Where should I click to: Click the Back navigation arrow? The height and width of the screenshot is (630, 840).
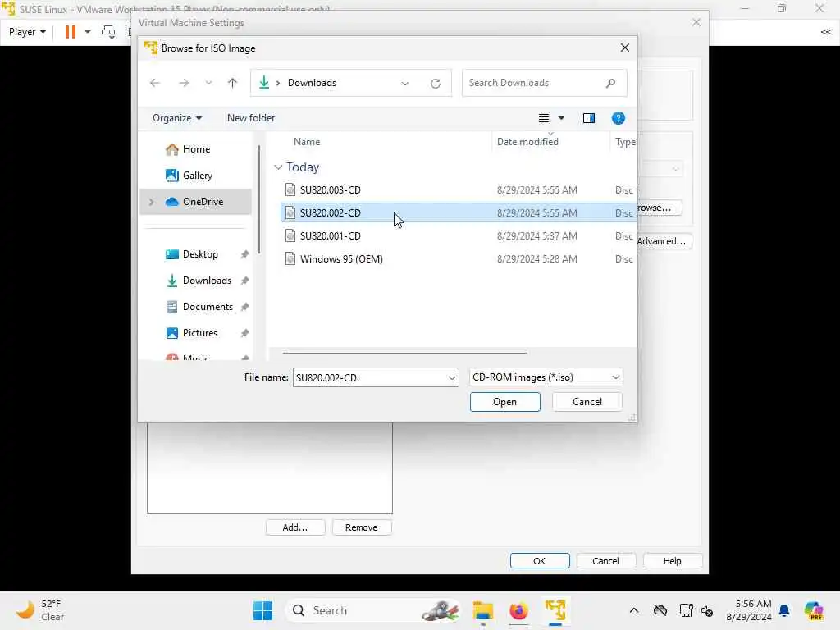click(155, 83)
